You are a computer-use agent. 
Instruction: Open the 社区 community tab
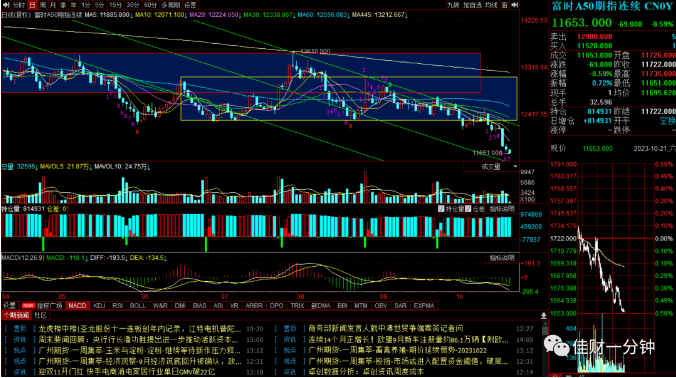[x=40, y=316]
